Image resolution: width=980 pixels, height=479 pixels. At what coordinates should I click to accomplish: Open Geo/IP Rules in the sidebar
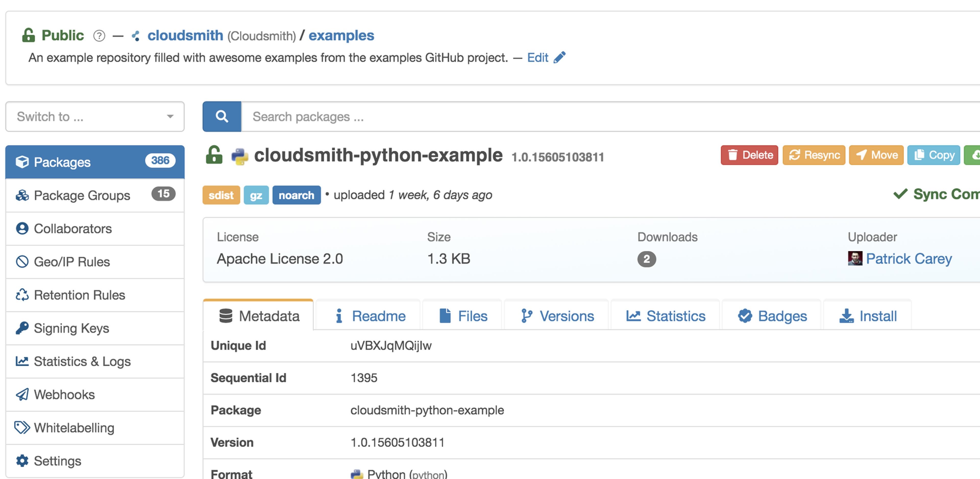click(72, 262)
